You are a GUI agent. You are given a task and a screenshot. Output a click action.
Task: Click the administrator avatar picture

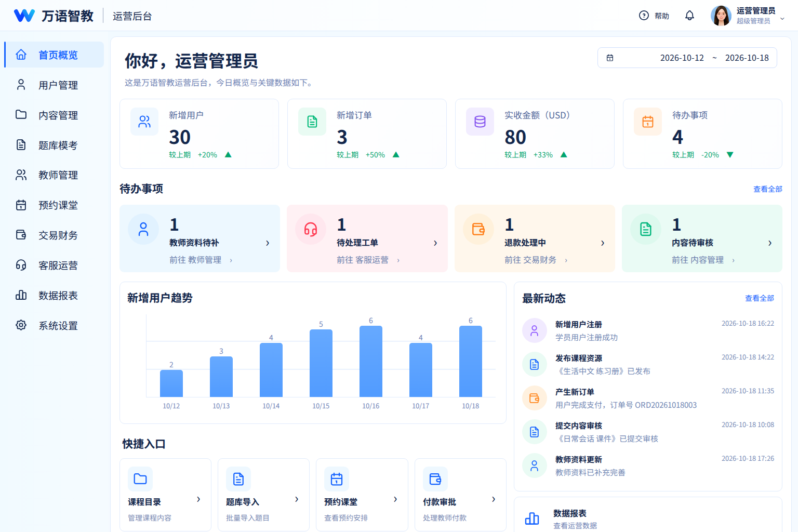point(721,16)
